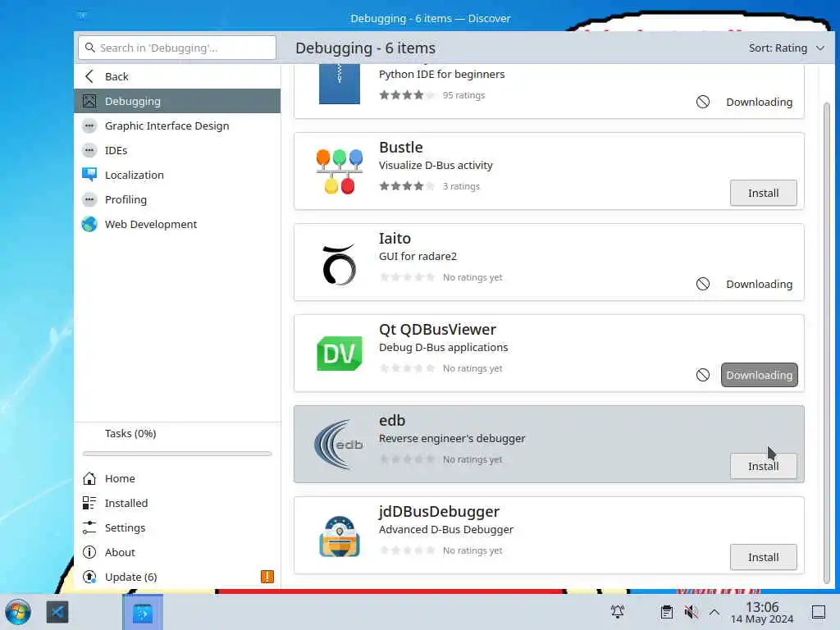Open the clipboard tray icon
This screenshot has height=630, width=840.
(x=666, y=611)
